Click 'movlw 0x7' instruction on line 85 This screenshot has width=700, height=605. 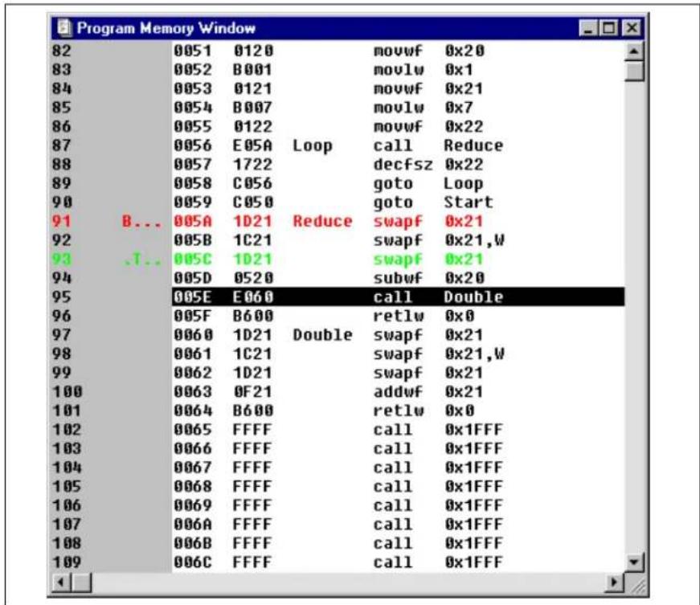point(424,108)
